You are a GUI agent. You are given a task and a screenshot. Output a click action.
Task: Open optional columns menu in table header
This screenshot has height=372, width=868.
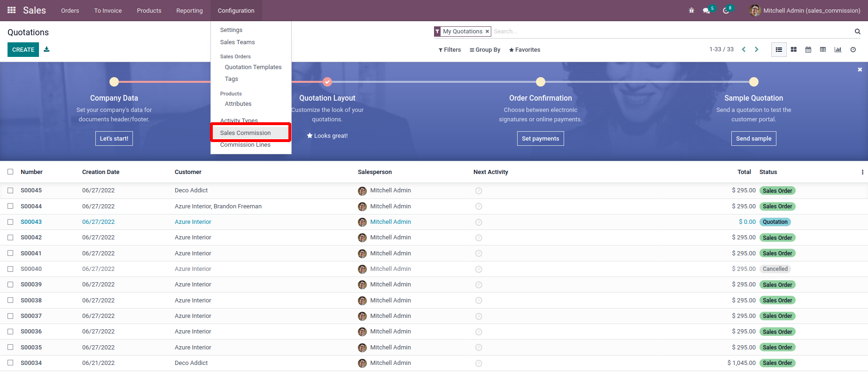click(x=862, y=172)
